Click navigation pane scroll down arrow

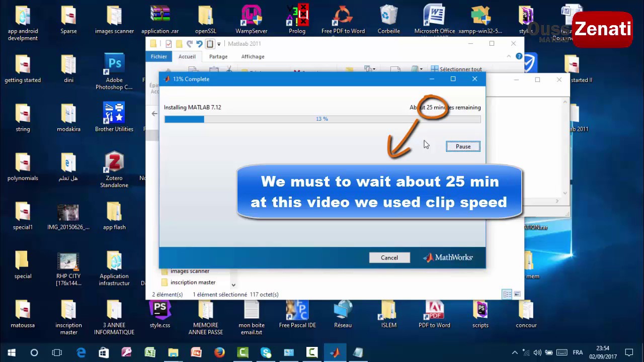click(x=233, y=285)
